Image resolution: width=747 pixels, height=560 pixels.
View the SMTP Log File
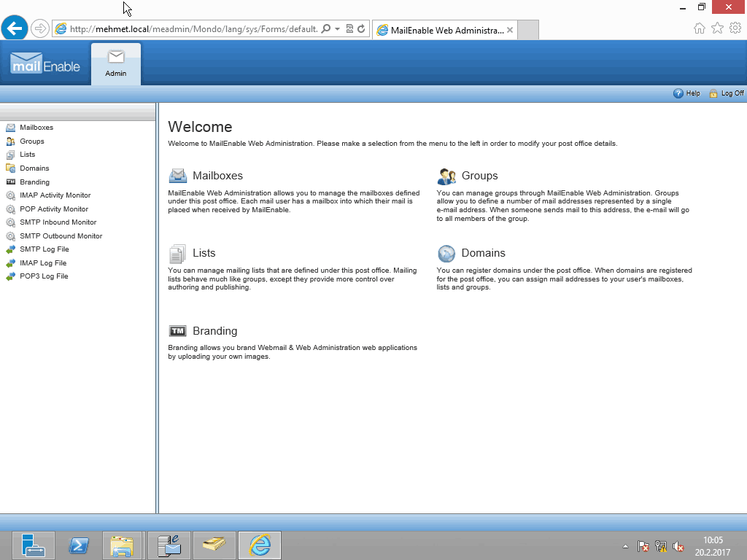(44, 249)
